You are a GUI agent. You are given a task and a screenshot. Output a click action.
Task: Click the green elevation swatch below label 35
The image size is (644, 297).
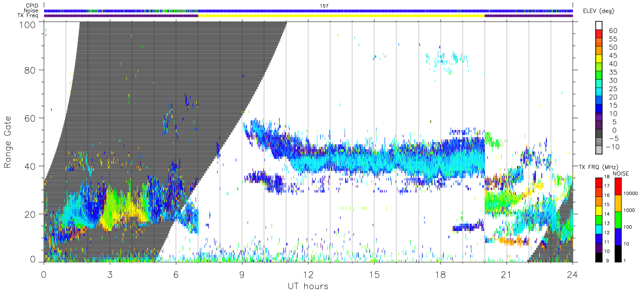pyautogui.click(x=599, y=75)
